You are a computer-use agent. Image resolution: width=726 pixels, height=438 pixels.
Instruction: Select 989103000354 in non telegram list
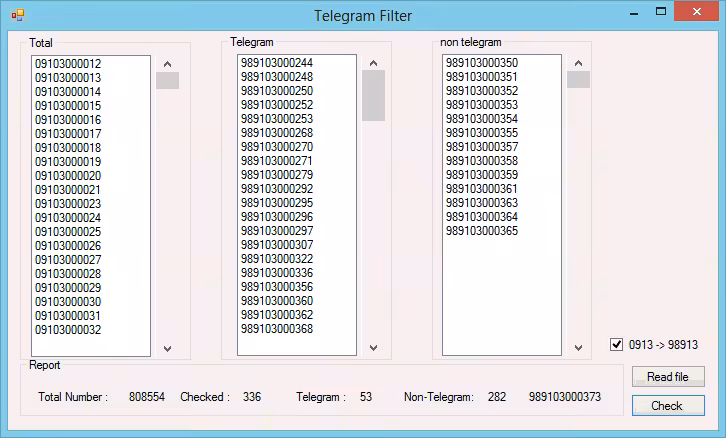coord(482,119)
